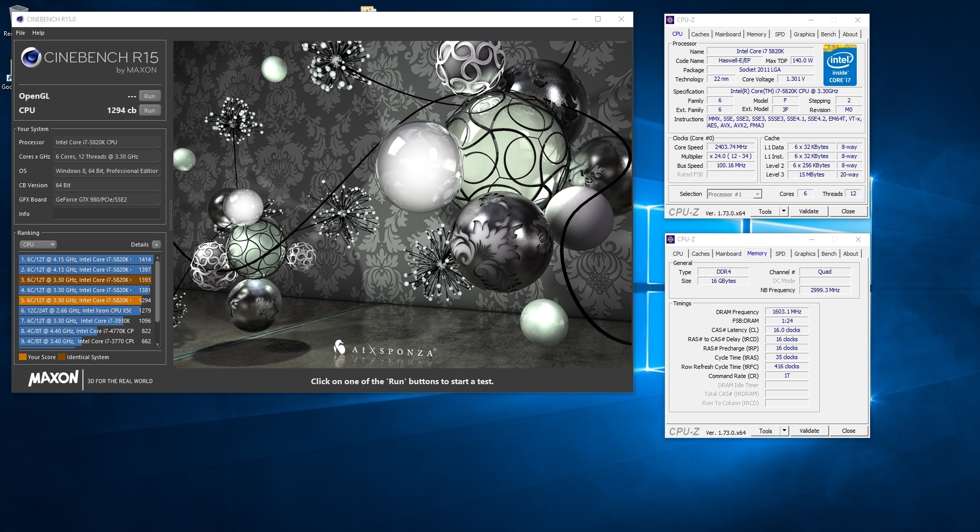Switch to Caches tab in top CPU-Z window
The height and width of the screenshot is (532, 980).
tap(700, 34)
